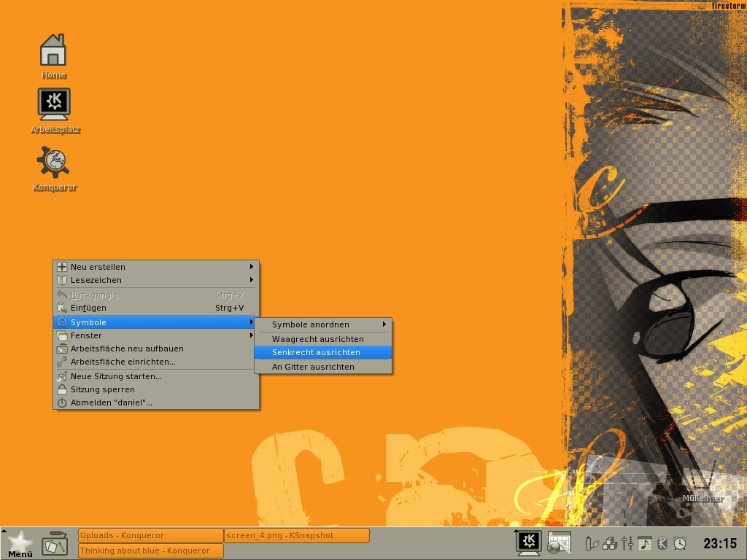Open the alarm clock tray icon

coord(680,542)
